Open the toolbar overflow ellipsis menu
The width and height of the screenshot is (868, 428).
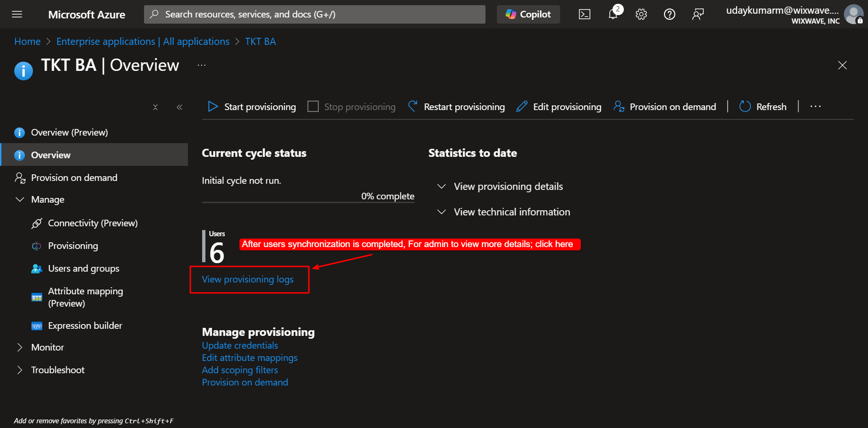tap(816, 107)
